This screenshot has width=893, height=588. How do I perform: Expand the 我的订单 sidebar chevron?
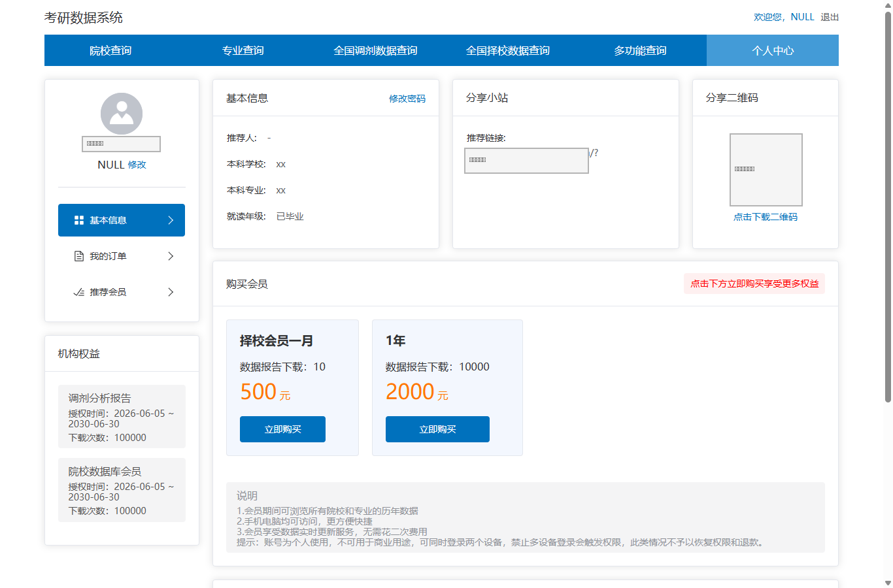[171, 256]
